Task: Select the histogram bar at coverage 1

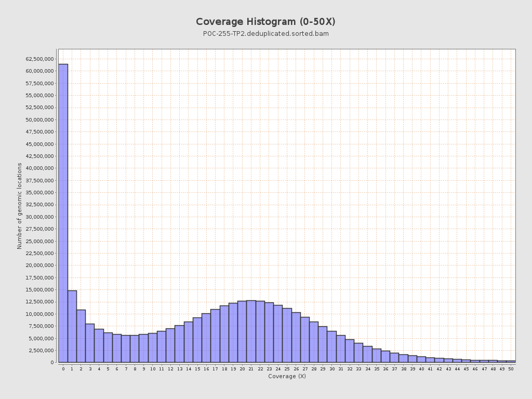Action: (x=72, y=326)
